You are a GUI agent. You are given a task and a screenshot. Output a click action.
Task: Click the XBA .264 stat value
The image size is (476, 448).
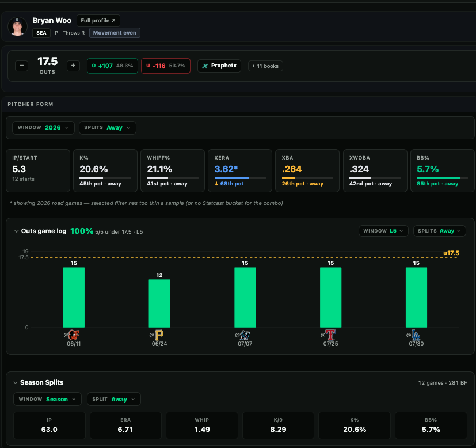(292, 169)
